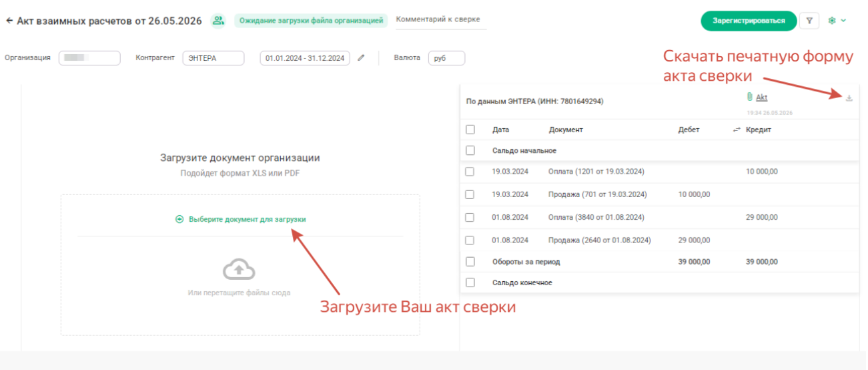Screen dimensions: 868x370
Task: Swap debit and credit columns arrows icon
Action: click(737, 130)
